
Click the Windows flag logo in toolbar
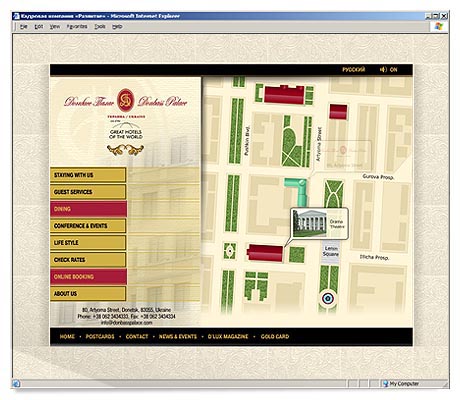[439, 27]
